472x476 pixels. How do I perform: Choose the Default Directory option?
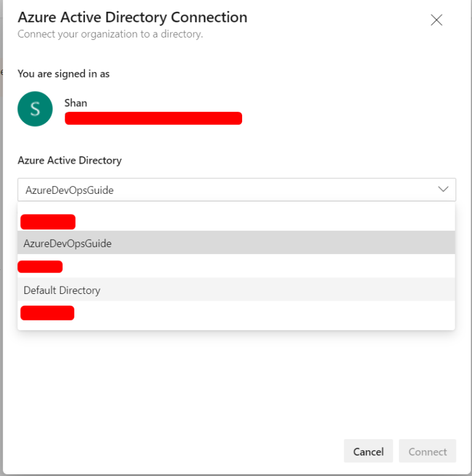point(61,290)
